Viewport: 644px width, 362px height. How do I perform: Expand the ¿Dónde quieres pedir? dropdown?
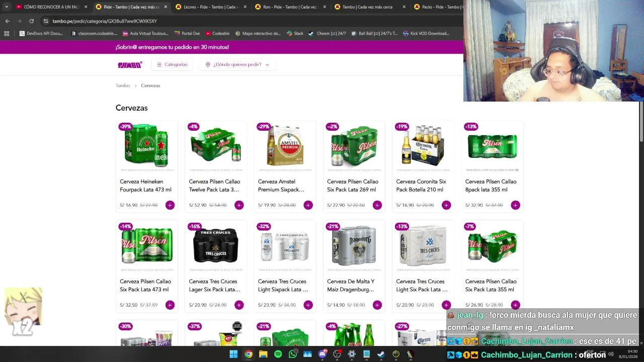237,64
